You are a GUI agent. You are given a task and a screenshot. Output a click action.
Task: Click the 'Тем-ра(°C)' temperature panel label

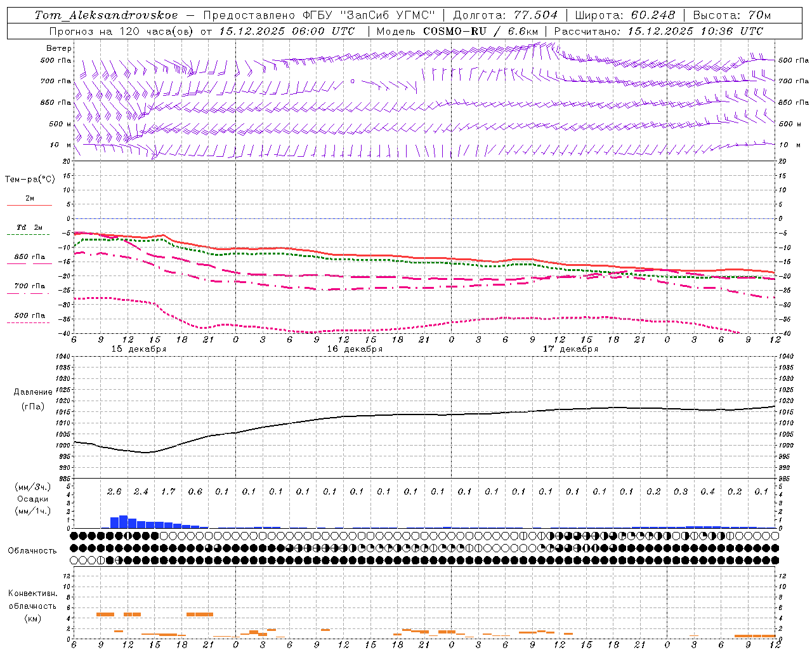coord(30,180)
